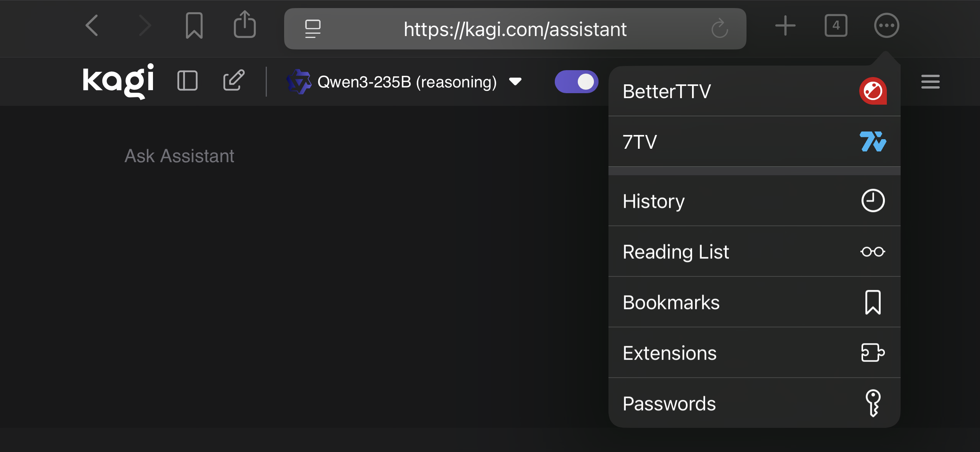Start a new Kagi Assistant chat
The width and height of the screenshot is (980, 452).
pyautogui.click(x=233, y=80)
